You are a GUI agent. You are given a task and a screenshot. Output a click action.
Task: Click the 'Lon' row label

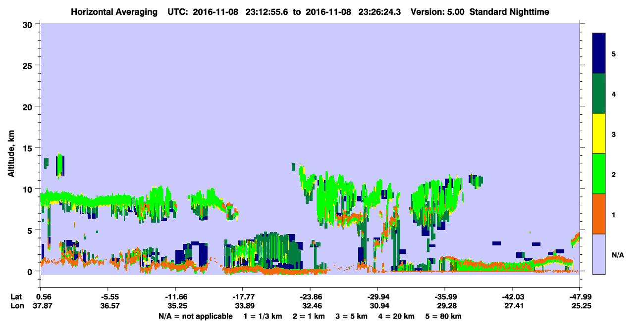16,306
